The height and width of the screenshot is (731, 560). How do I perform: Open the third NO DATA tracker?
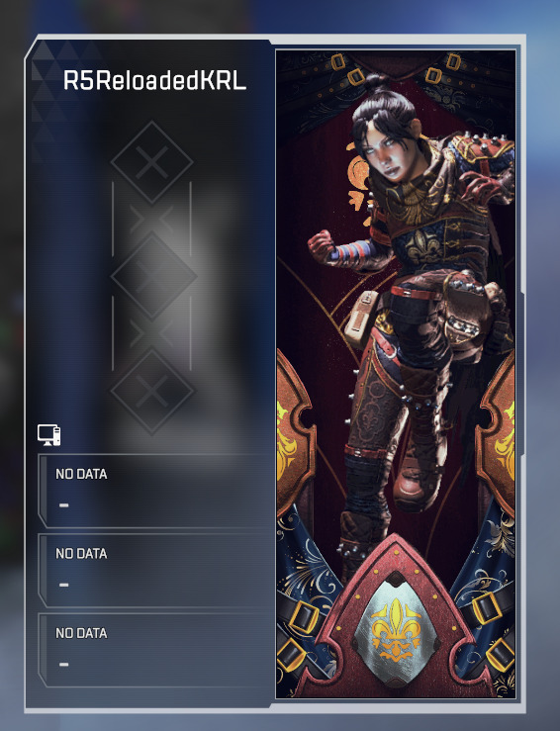[154, 650]
